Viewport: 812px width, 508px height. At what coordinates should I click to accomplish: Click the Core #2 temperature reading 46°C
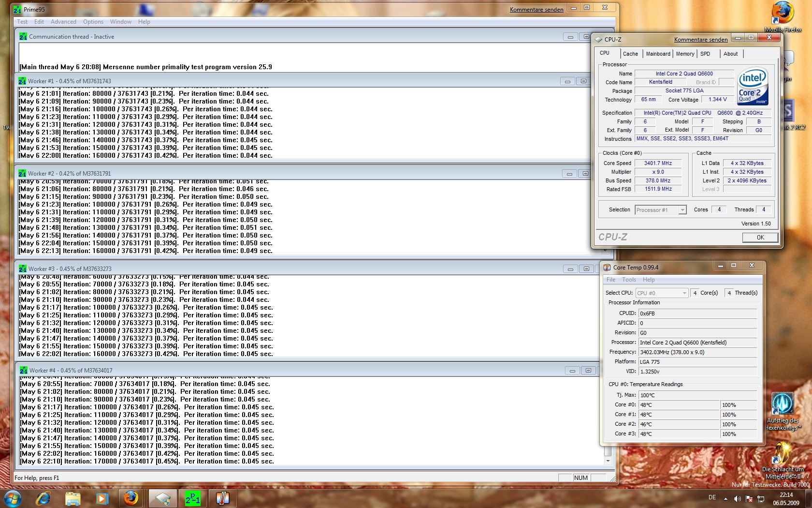pos(679,424)
